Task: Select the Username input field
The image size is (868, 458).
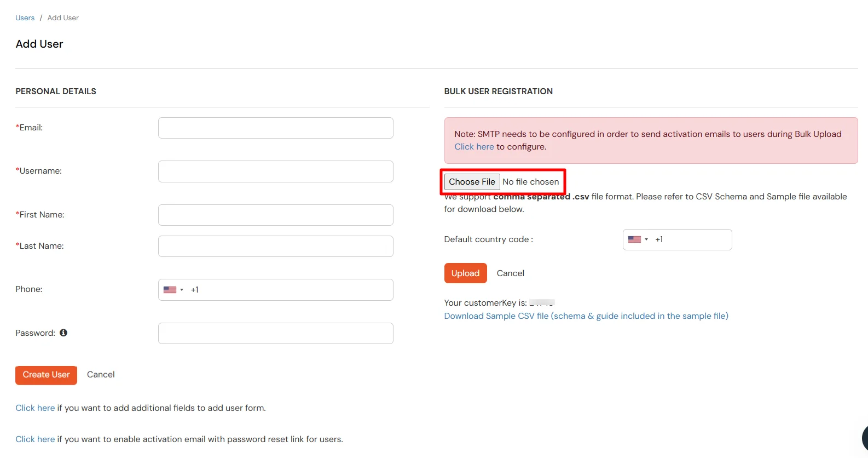Action: (275, 171)
